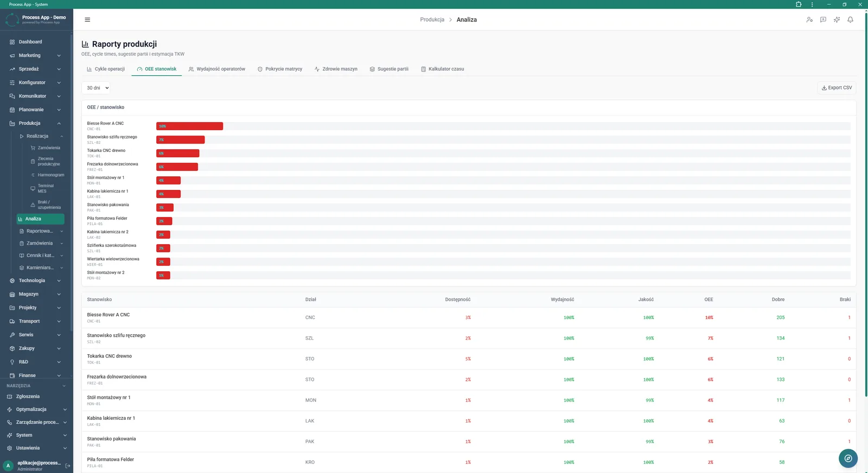Expand the Cennik i kat... submenu chevron
The image size is (868, 473).
coord(61,255)
